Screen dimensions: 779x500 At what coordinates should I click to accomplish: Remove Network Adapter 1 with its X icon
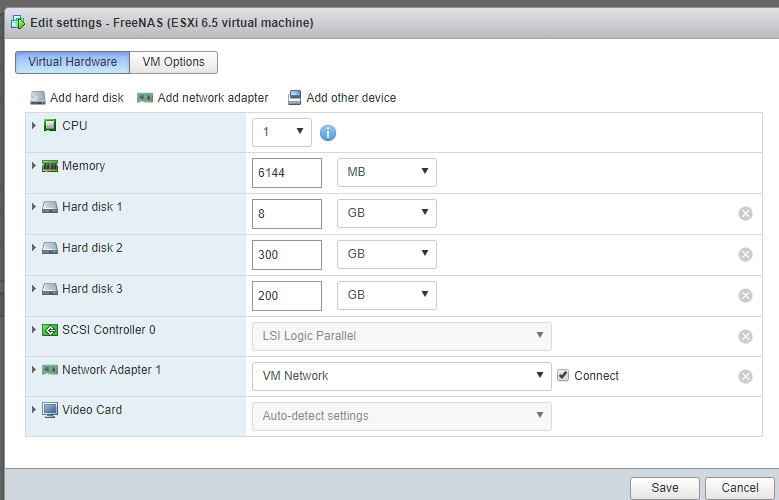click(x=745, y=377)
